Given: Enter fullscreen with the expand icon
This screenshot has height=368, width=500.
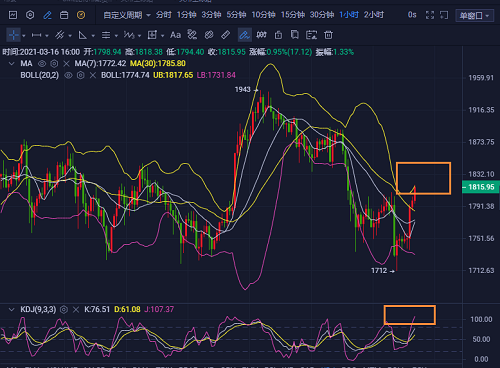Looking at the screenshot, I should coord(430,15).
